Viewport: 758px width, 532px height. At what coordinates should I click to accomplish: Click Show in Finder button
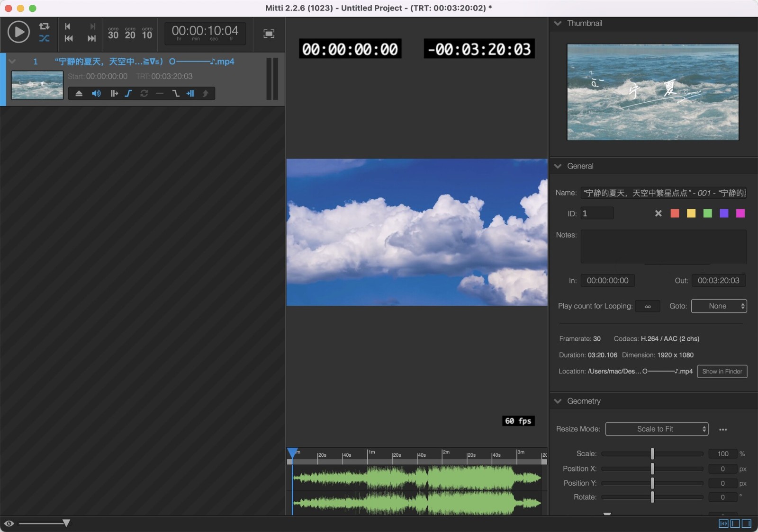tap(722, 372)
